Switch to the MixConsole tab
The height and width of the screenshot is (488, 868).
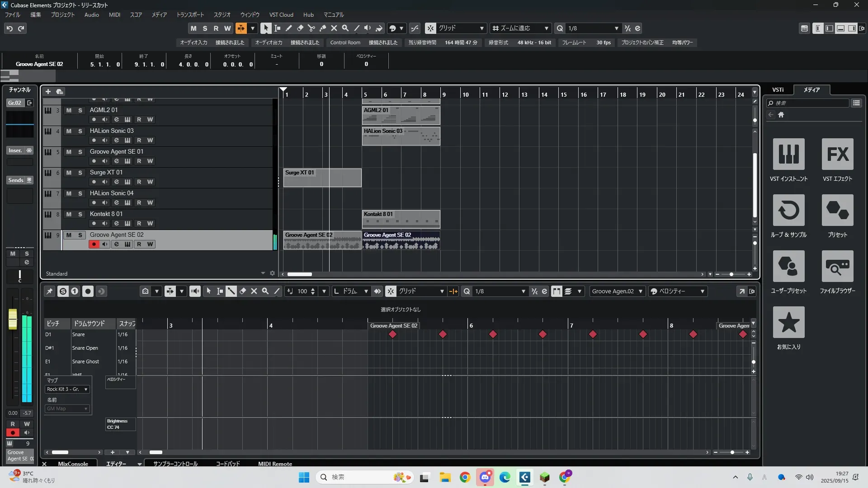coord(73,464)
